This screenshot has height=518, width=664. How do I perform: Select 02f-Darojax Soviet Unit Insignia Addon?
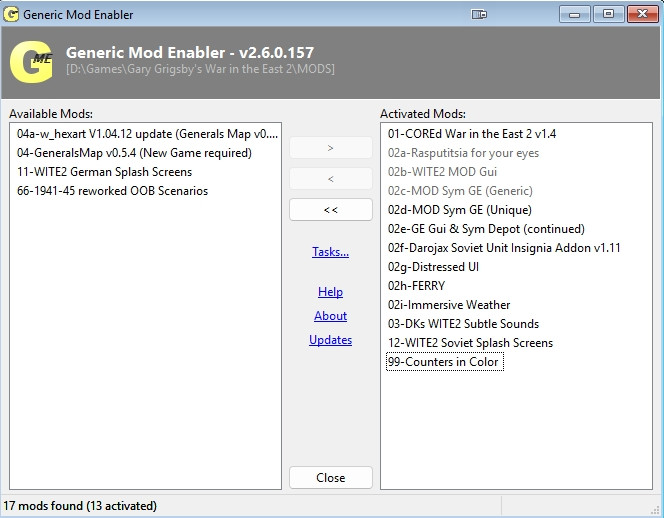pos(504,248)
